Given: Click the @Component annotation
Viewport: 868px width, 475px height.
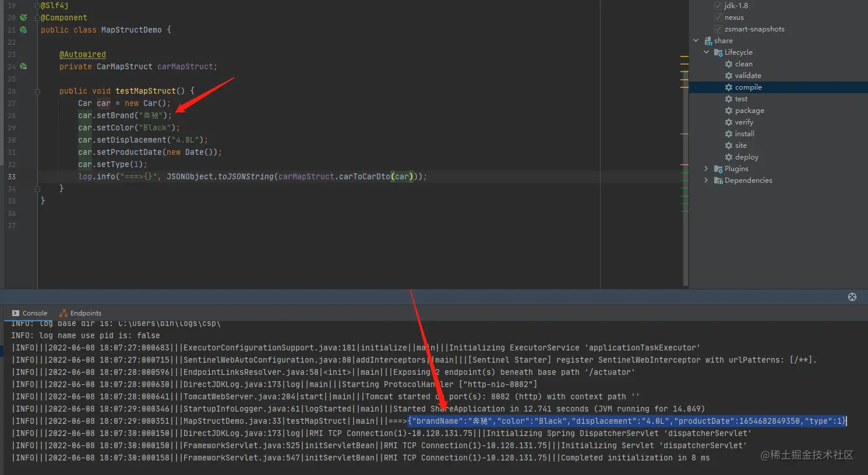Looking at the screenshot, I should point(64,17).
